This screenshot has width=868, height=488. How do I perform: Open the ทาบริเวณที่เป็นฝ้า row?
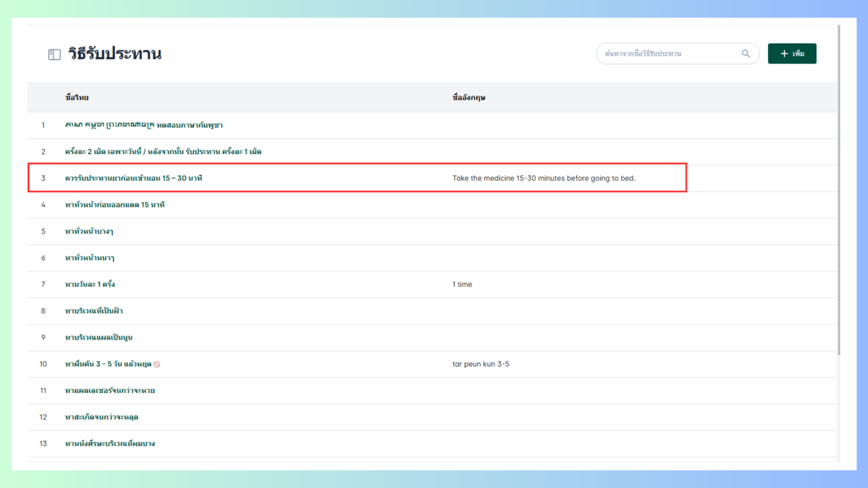pyautogui.click(x=432, y=311)
